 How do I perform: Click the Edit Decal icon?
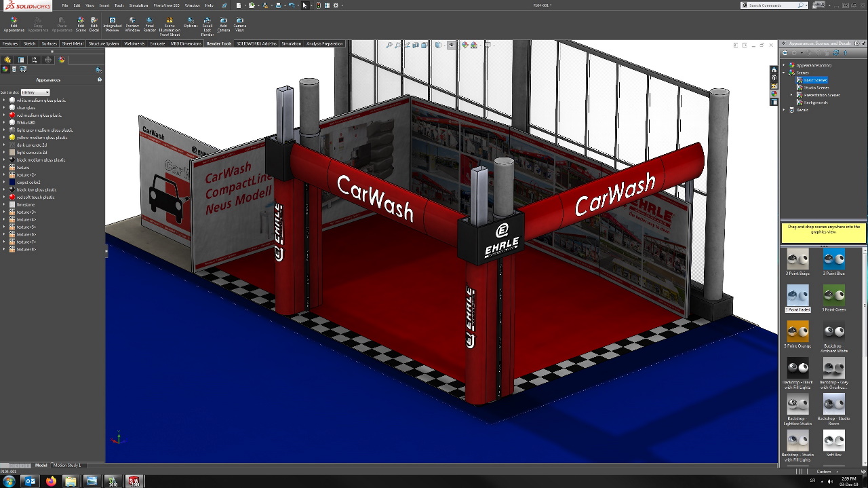pyautogui.click(x=94, y=24)
